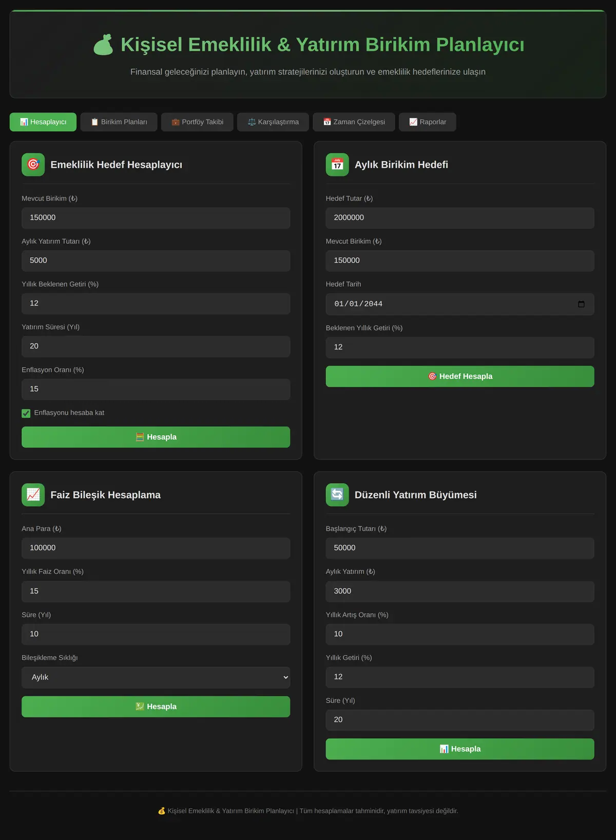Click the Enflasyonu hesaba kat label text
The image size is (616, 840).
(69, 413)
